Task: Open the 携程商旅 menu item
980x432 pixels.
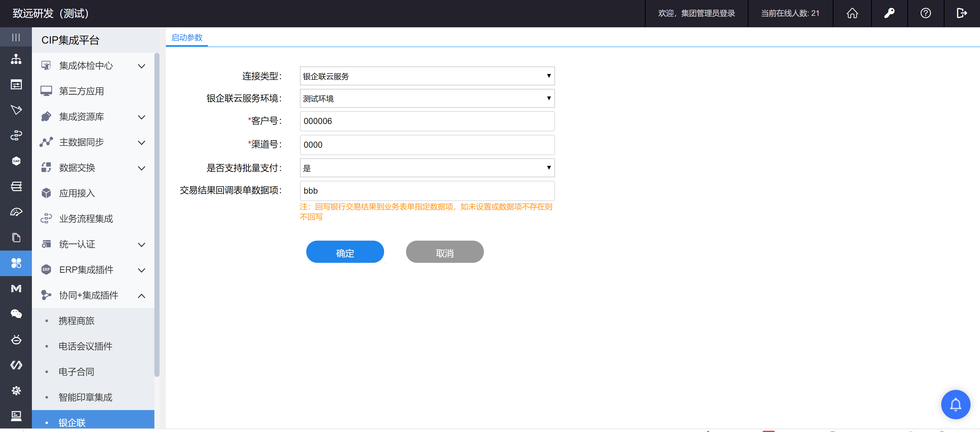Action: (77, 320)
